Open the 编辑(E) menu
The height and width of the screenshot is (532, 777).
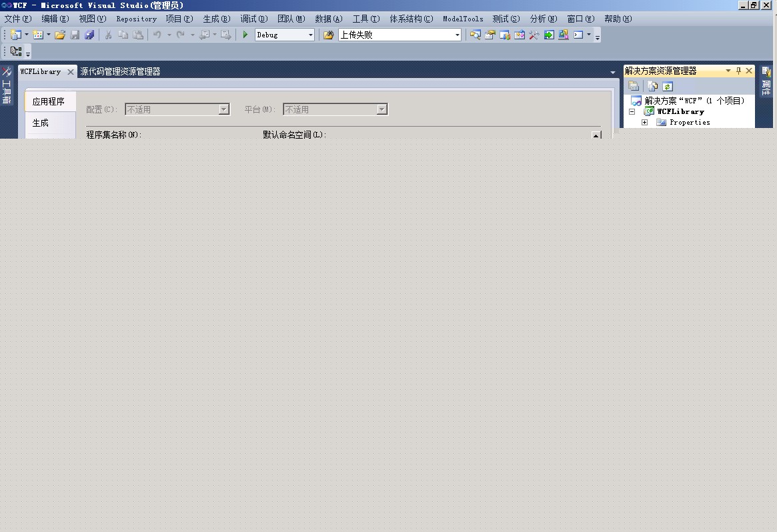(55, 19)
